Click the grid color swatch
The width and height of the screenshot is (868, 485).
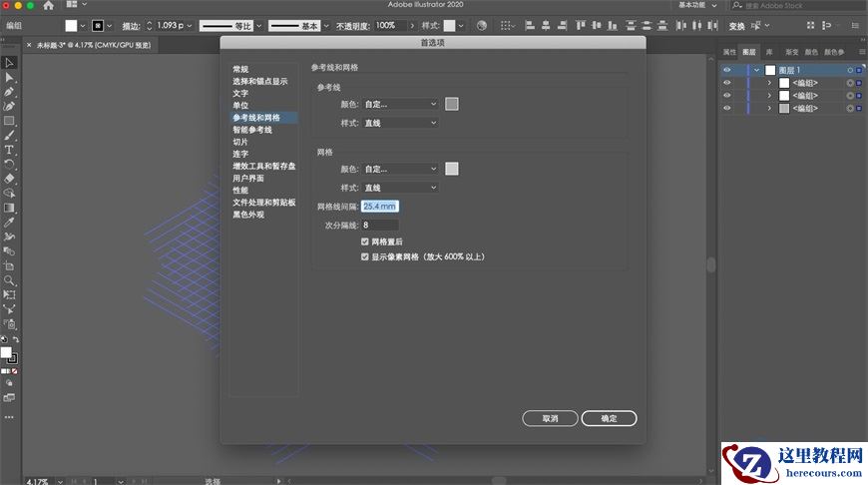coord(452,169)
